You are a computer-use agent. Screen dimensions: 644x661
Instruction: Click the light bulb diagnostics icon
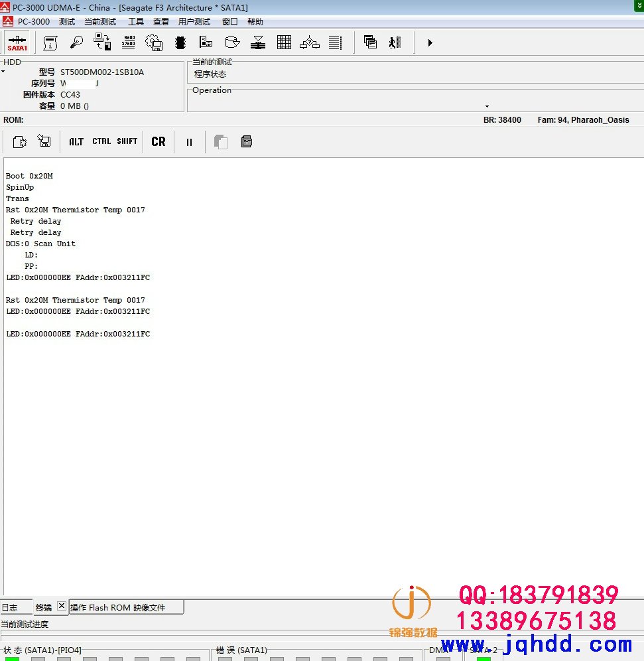[76, 42]
